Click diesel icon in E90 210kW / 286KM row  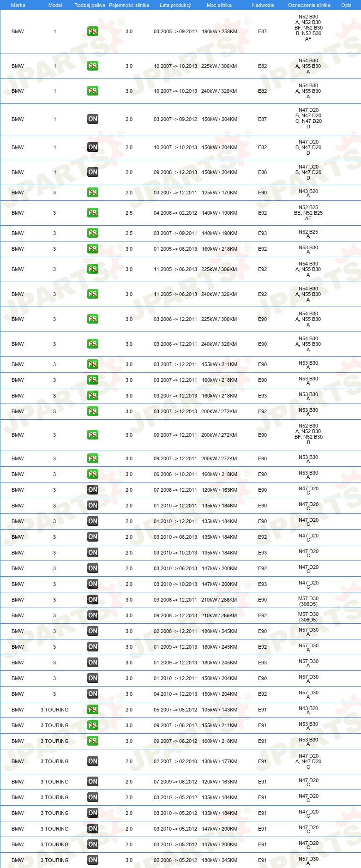[x=93, y=600]
